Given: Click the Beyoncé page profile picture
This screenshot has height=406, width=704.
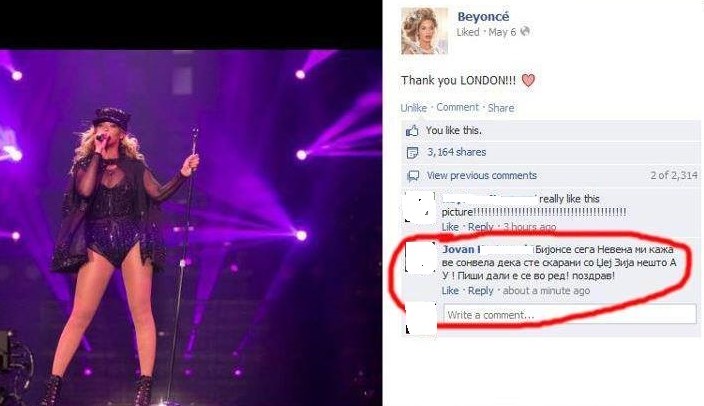Looking at the screenshot, I should click(424, 31).
